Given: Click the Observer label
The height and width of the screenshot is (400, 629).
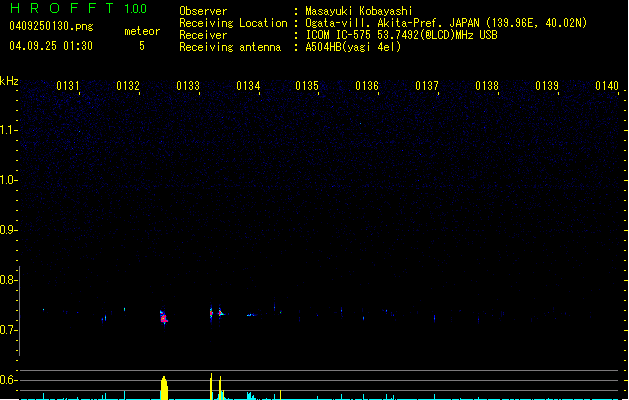Looking at the screenshot, I should 203,11.
